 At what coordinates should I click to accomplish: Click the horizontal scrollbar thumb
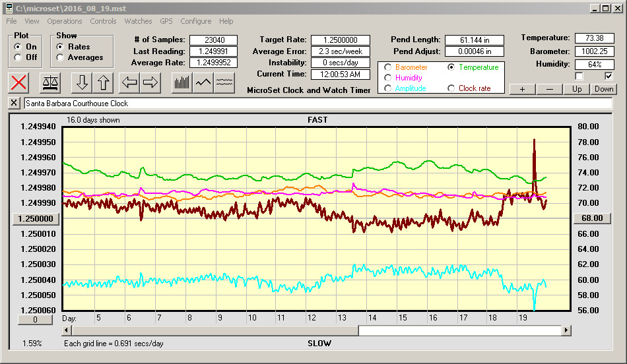click(215, 330)
